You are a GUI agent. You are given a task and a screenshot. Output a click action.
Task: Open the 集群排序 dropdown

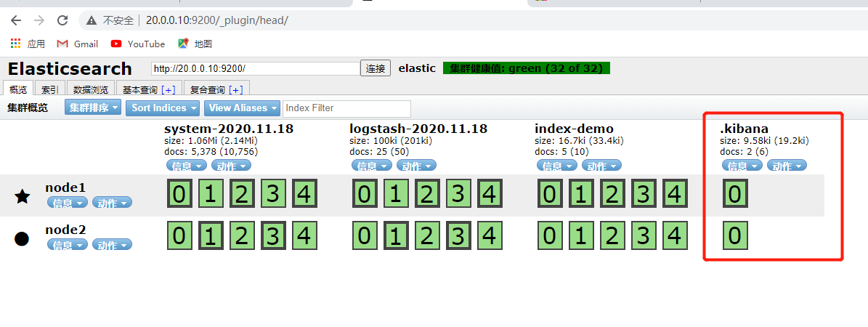coord(93,108)
